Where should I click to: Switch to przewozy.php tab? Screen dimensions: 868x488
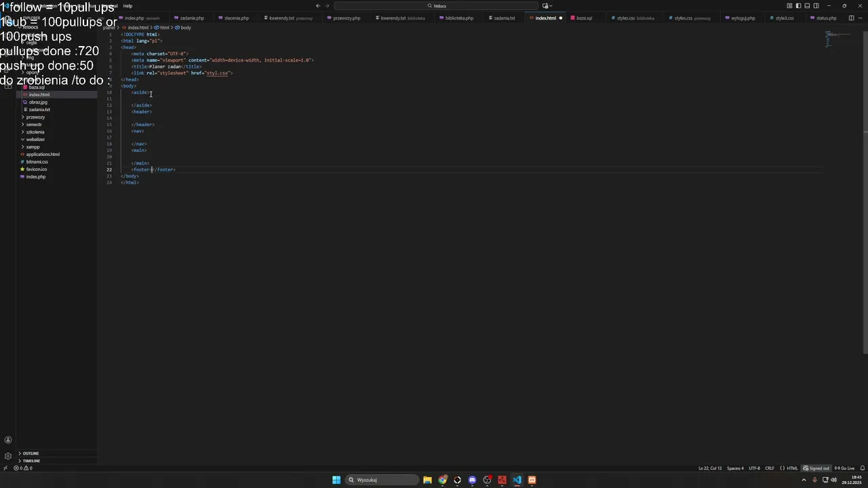click(347, 18)
